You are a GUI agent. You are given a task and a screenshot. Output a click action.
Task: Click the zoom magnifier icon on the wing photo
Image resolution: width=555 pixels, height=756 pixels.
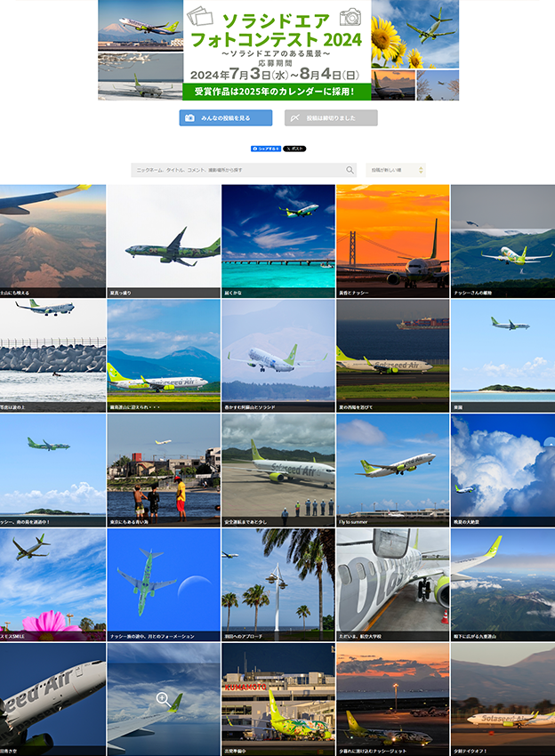[163, 697]
